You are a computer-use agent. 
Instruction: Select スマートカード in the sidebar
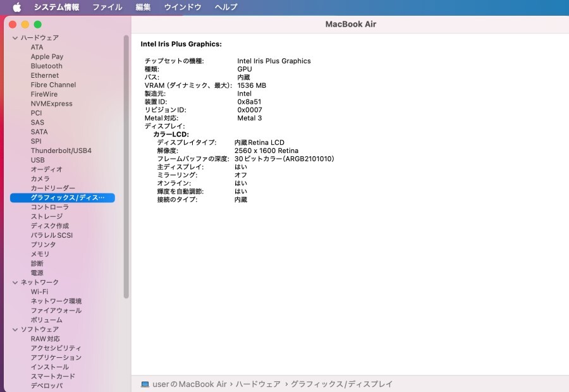(52, 376)
